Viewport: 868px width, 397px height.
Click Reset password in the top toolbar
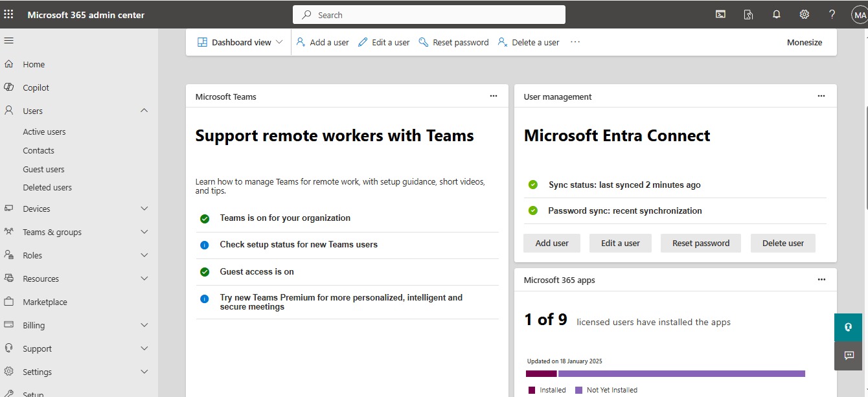(454, 42)
